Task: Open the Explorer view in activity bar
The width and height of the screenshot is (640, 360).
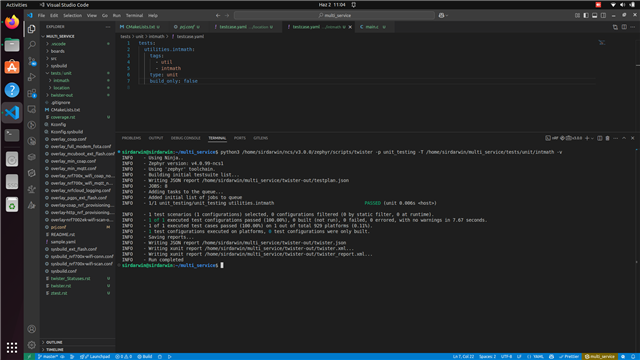Action: [31, 29]
